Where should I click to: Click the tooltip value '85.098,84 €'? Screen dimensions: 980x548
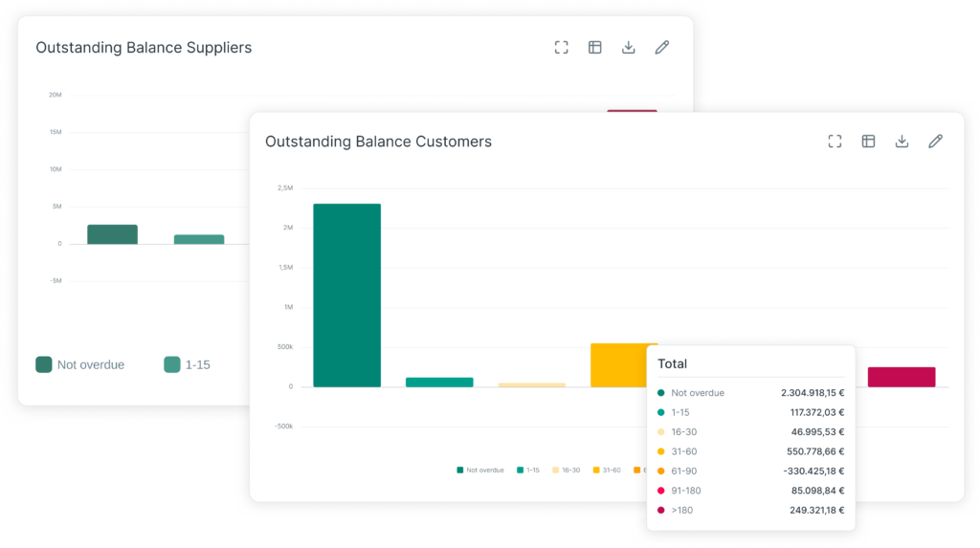coord(817,491)
